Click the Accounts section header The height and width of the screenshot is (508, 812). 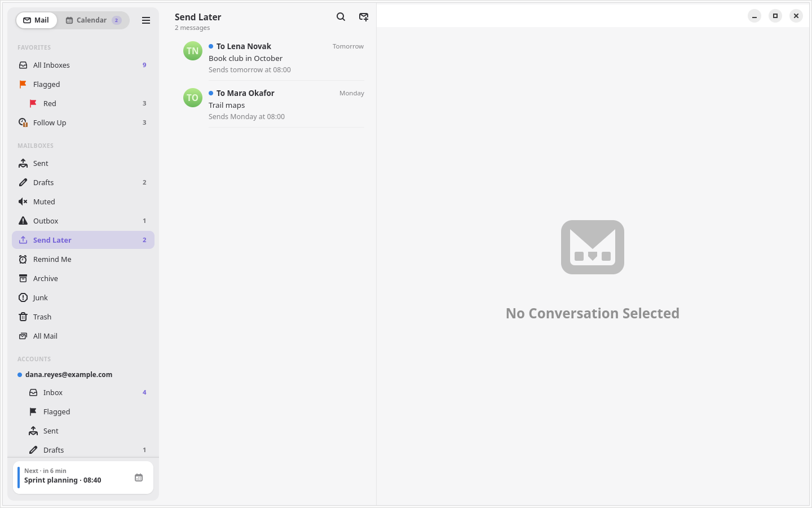pos(34,359)
